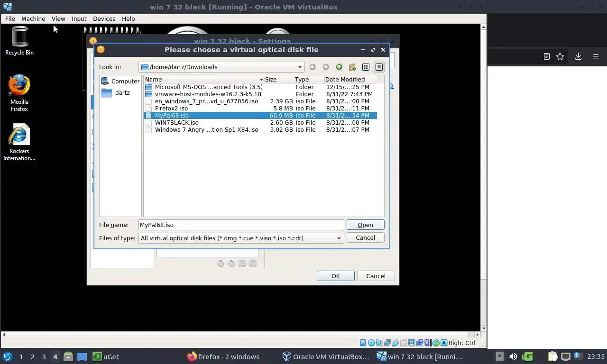Image resolution: width=607 pixels, height=364 pixels.
Task: Select Microsoft MS-DOS Tools folder
Action: pyautogui.click(x=260, y=87)
